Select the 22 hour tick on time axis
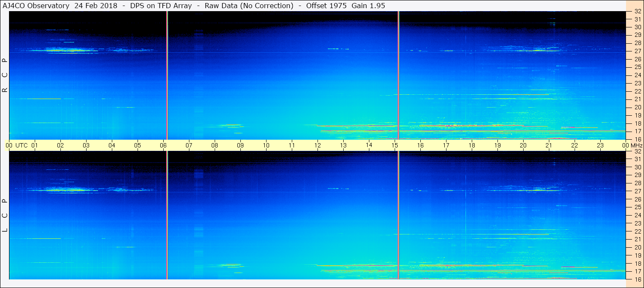 pyautogui.click(x=575, y=145)
